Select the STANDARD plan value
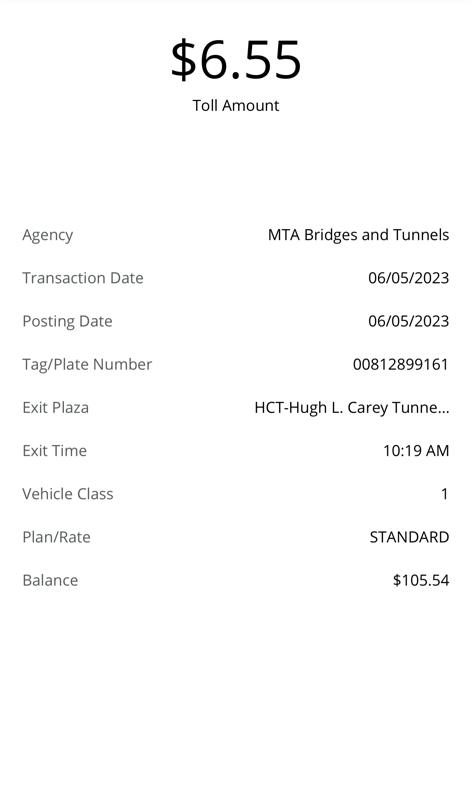Image resolution: width=472 pixels, height=800 pixels. [409, 537]
